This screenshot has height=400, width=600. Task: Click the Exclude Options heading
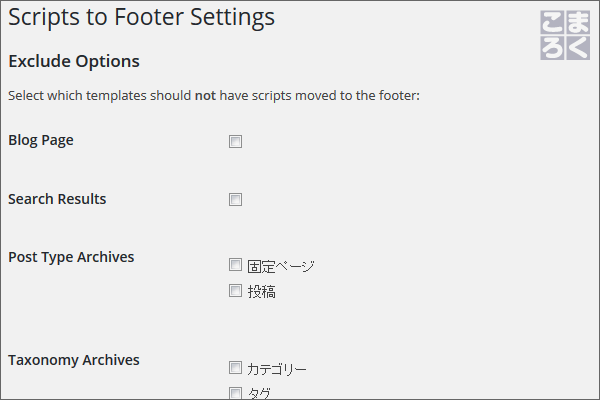74,61
